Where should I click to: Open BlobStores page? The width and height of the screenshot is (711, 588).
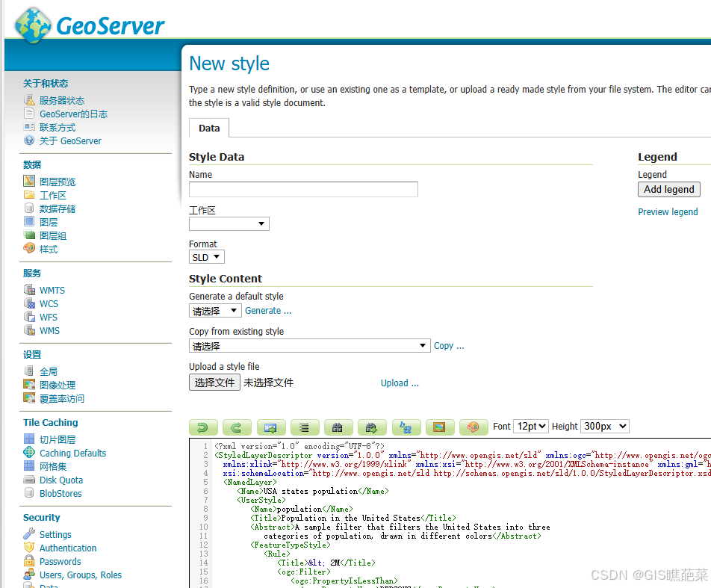pyautogui.click(x=60, y=493)
